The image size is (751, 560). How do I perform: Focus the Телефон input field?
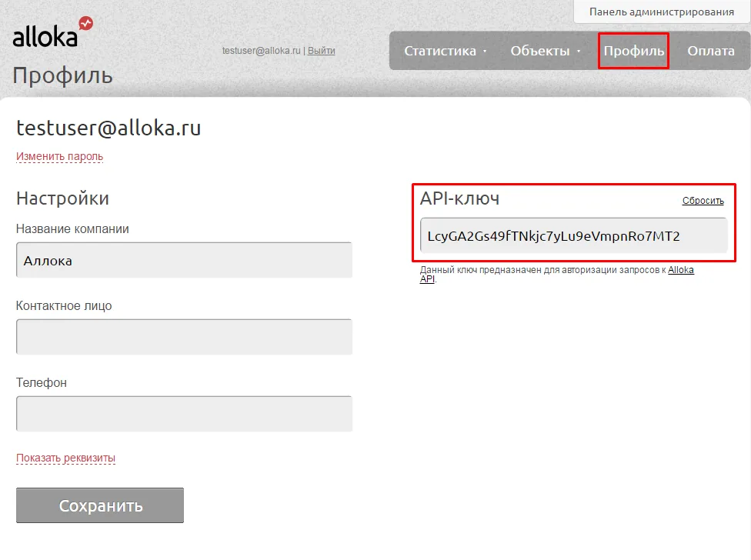click(x=185, y=414)
